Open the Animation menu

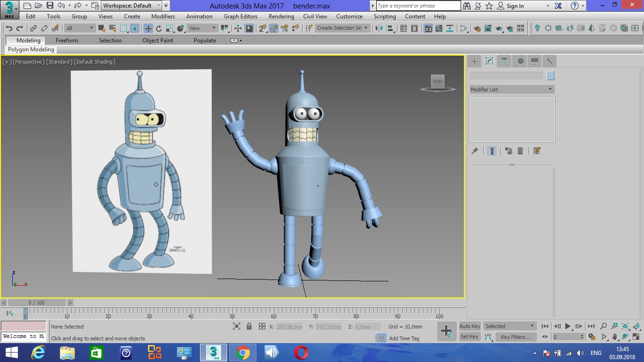click(x=199, y=16)
